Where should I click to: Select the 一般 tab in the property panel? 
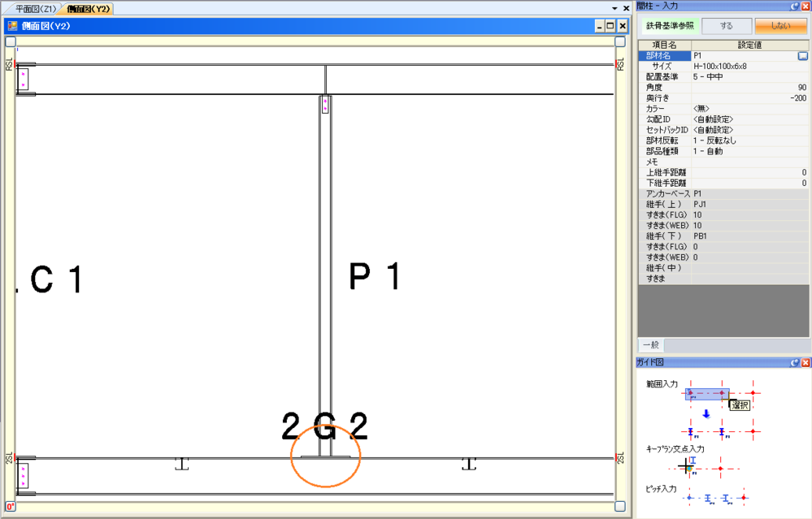pyautogui.click(x=651, y=345)
